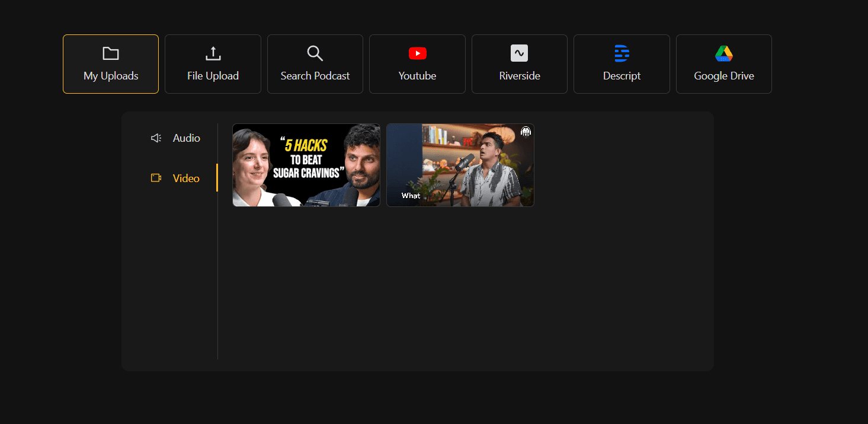Click the Riverside waveform icon
868x424 pixels.
[x=519, y=53]
